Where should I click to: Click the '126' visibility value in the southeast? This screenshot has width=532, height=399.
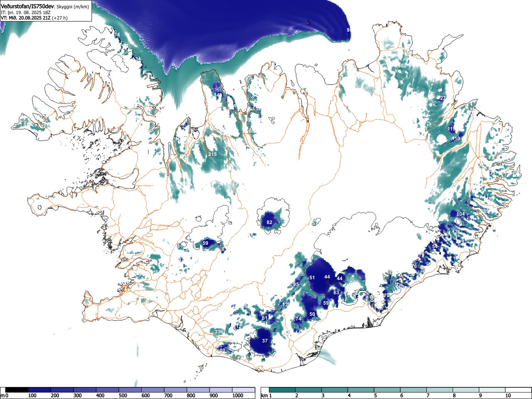[x=456, y=232]
